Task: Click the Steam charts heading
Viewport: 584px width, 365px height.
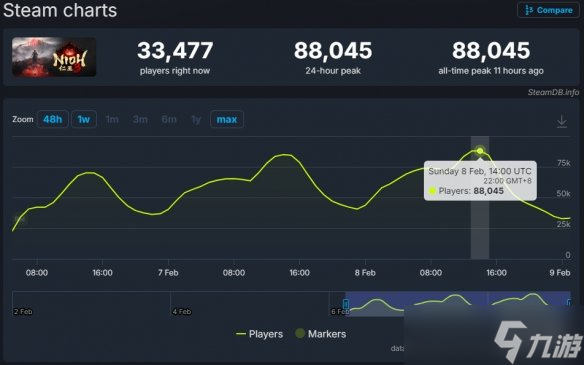Action: click(60, 10)
